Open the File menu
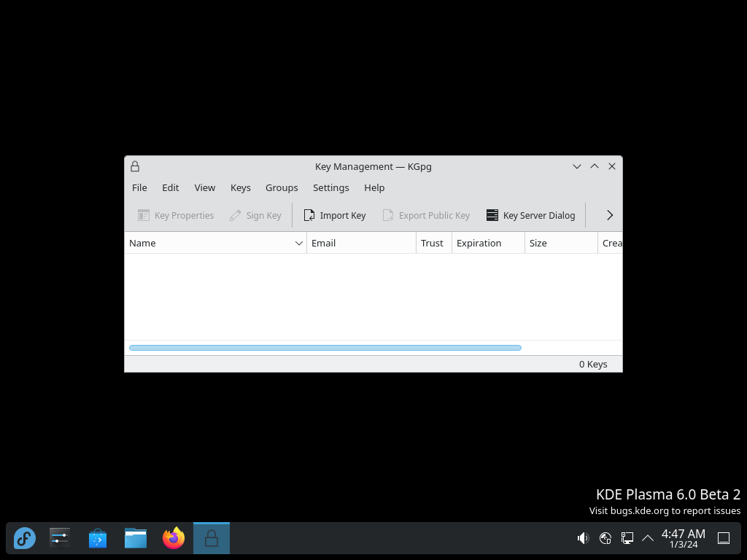 coord(139,187)
